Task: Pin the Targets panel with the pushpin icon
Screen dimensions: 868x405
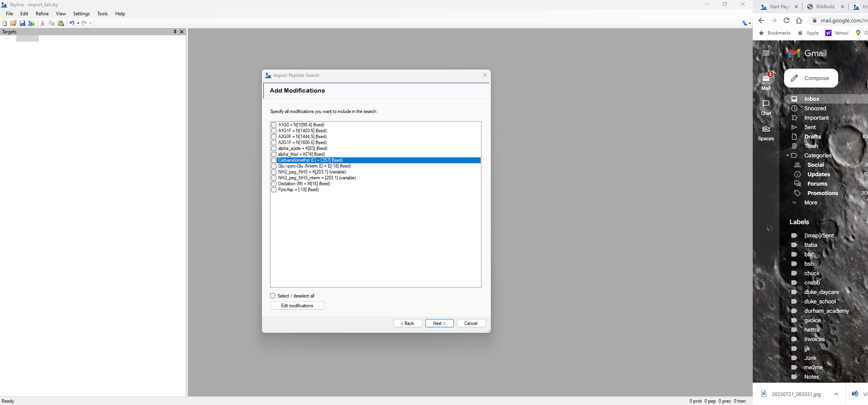Action: tap(175, 32)
